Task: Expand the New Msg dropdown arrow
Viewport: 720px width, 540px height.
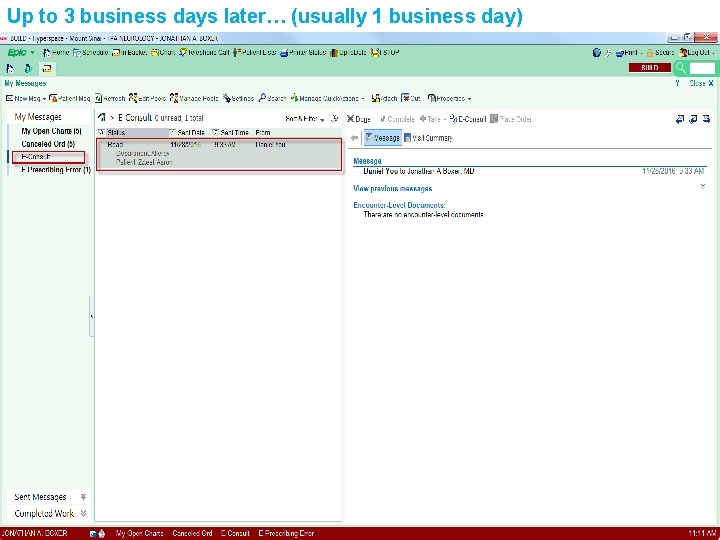Action: [x=44, y=99]
